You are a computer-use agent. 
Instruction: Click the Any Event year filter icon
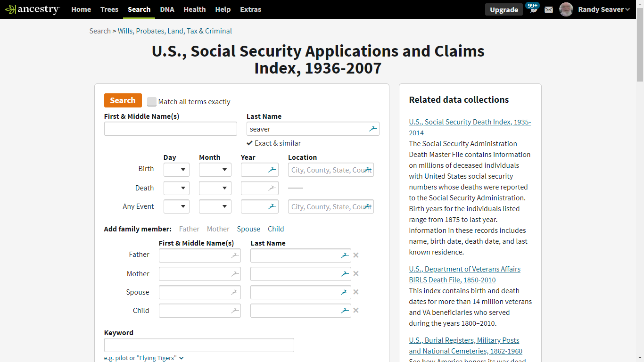[272, 206]
